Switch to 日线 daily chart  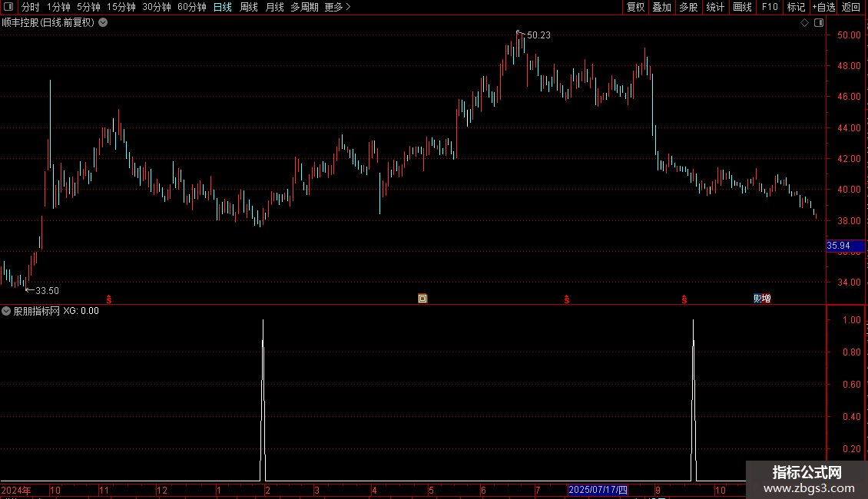point(223,7)
